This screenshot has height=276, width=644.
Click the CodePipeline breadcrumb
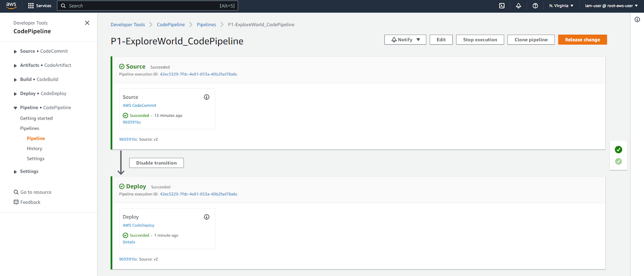[x=171, y=25]
